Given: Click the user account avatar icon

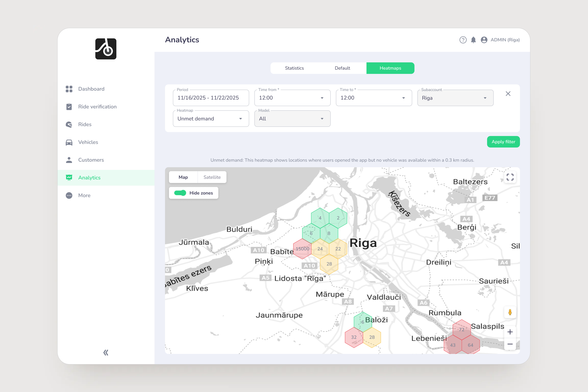Looking at the screenshot, I should (x=484, y=40).
